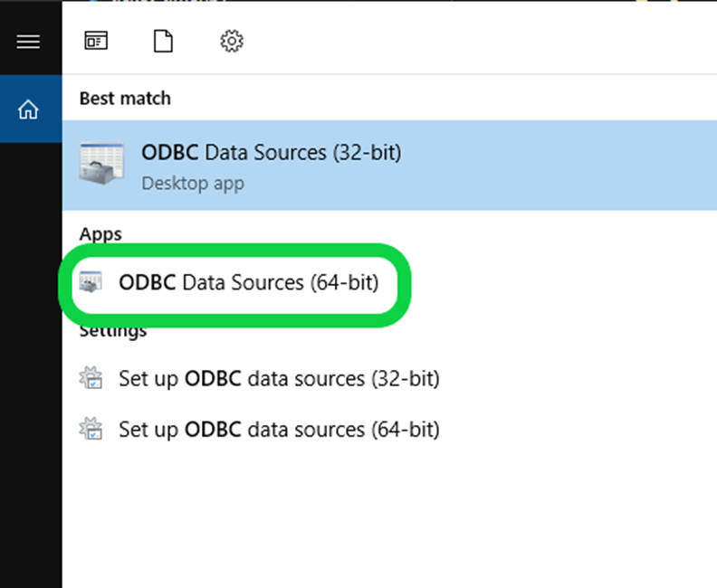Expand the hamburger menu in sidebar
The height and width of the screenshot is (588, 717).
28,42
